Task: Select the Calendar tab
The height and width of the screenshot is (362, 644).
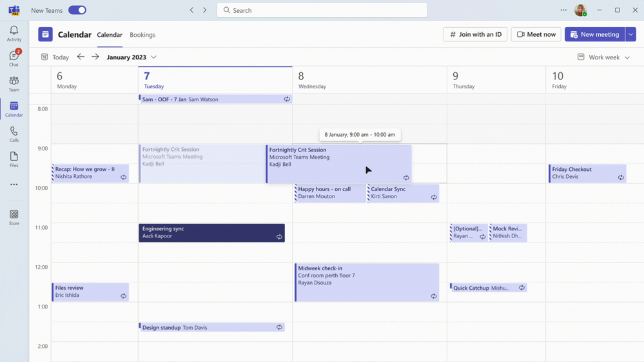Action: [110, 35]
